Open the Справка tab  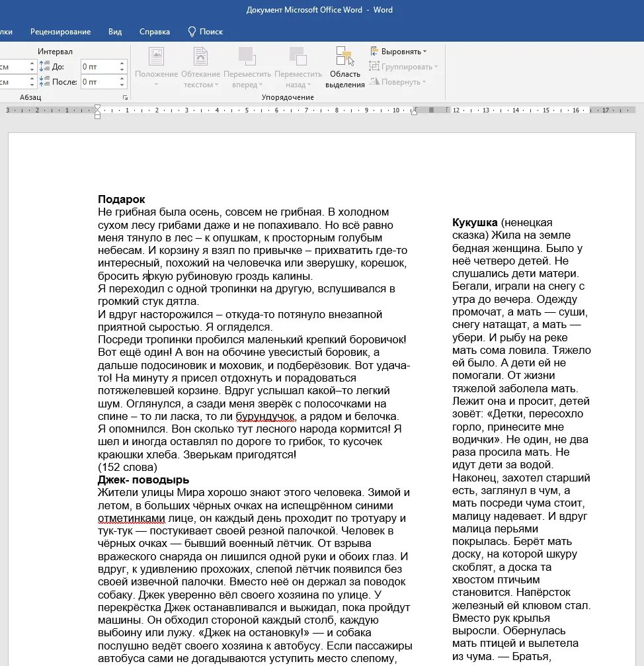[x=155, y=32]
